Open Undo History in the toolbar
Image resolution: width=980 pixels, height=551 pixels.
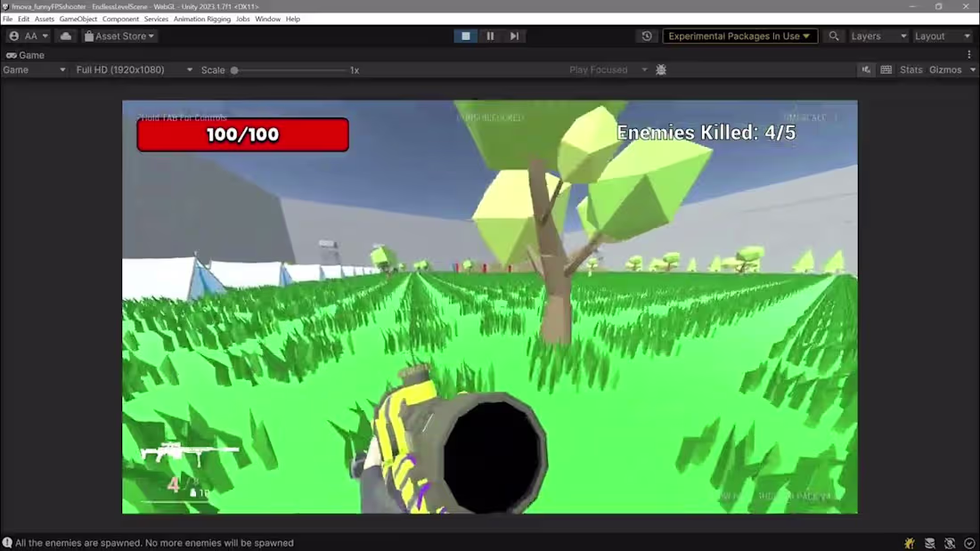646,36
